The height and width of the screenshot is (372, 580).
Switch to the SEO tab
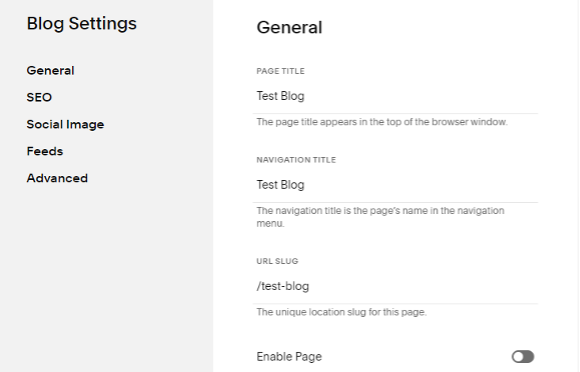coord(39,97)
